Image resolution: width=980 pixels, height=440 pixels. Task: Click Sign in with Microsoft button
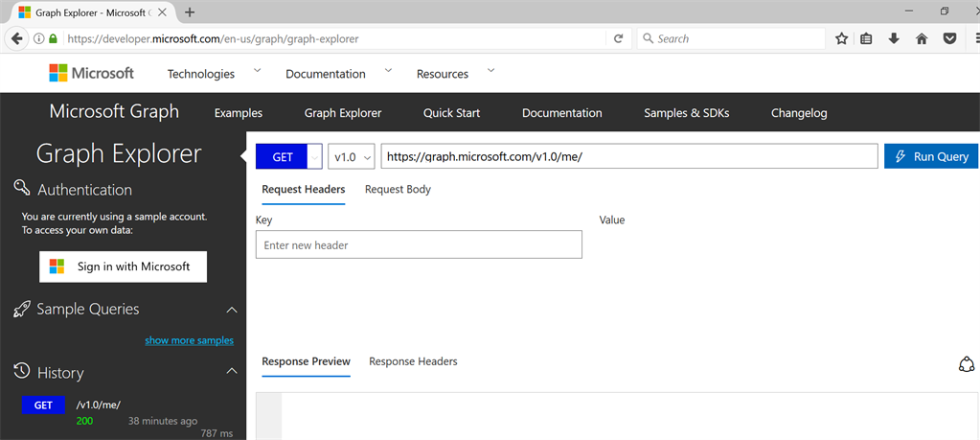click(x=124, y=266)
